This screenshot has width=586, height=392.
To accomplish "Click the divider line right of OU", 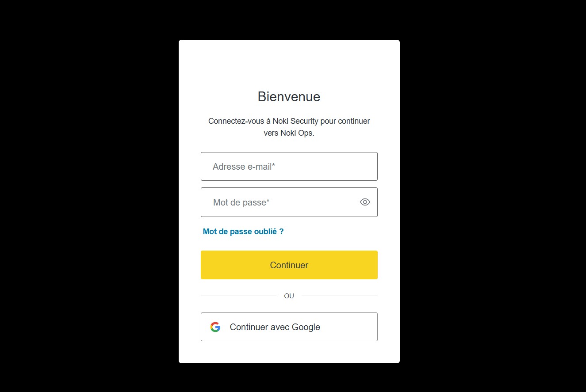I will [x=340, y=296].
